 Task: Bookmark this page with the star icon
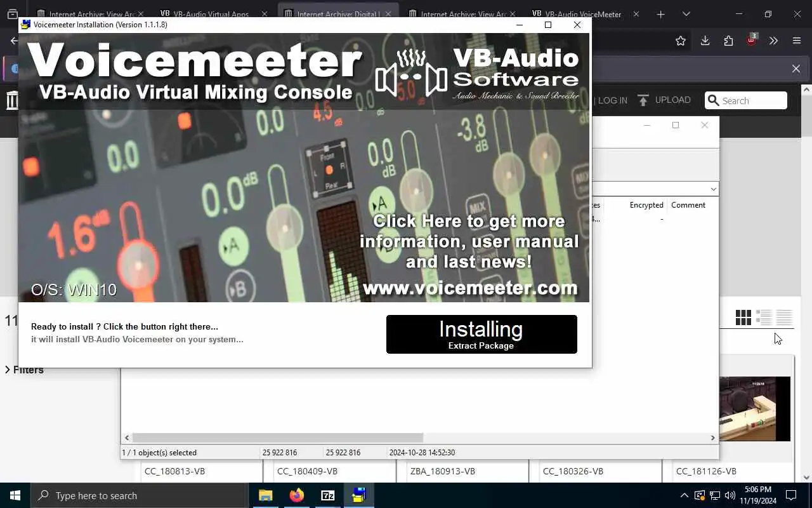pyautogui.click(x=681, y=41)
